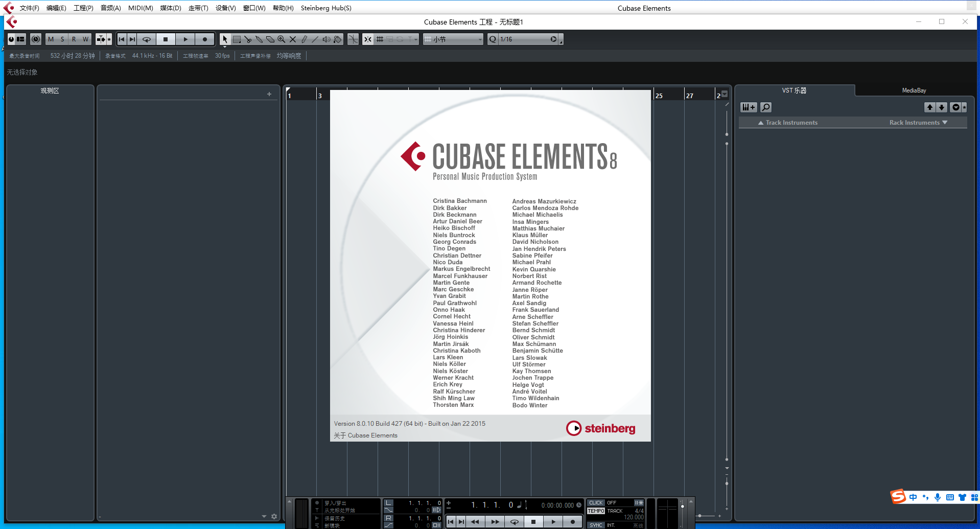This screenshot has height=529, width=980.
Task: Click the microphone icon in input toolbar
Action: tap(938, 497)
